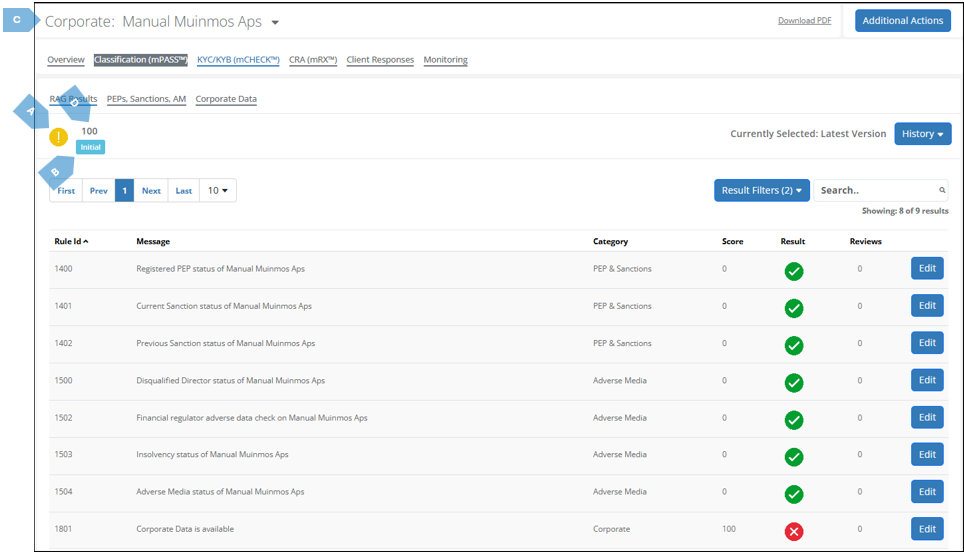The width and height of the screenshot is (964, 552).
Task: Open the page size 10 dropdown
Action: (x=217, y=191)
